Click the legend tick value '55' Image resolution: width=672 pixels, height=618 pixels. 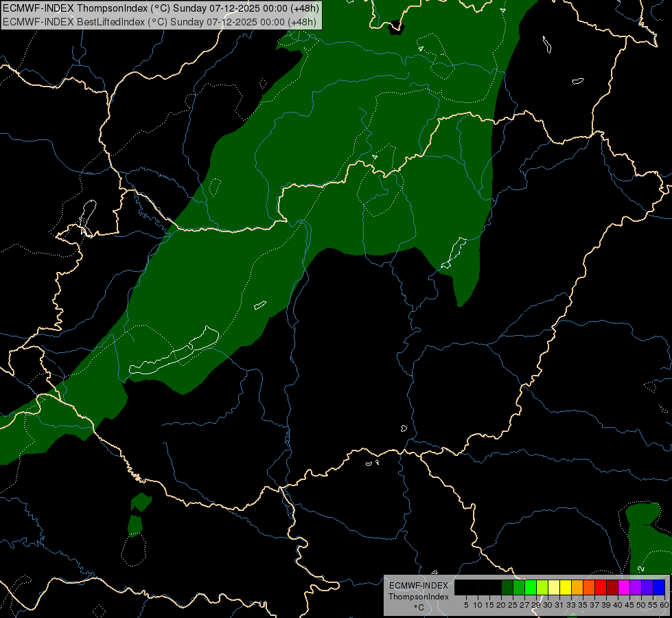[653, 605]
